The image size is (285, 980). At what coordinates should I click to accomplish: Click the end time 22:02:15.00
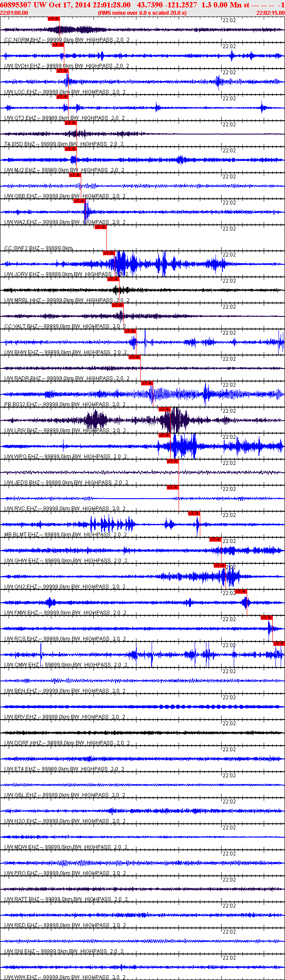tap(270, 13)
